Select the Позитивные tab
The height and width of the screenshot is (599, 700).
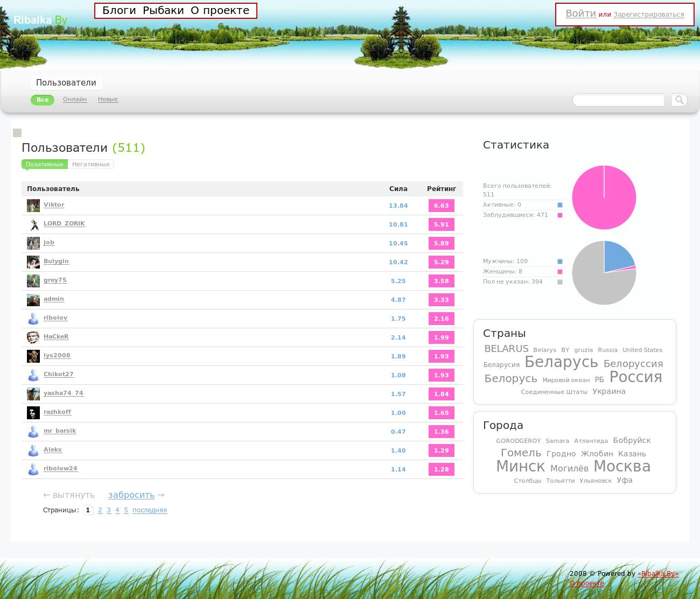pyautogui.click(x=45, y=164)
